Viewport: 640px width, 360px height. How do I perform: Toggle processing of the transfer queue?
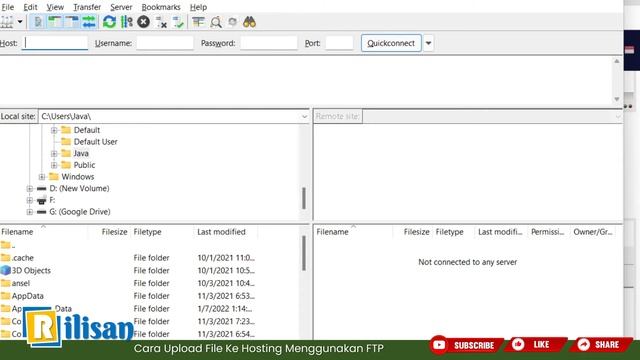pos(127,22)
